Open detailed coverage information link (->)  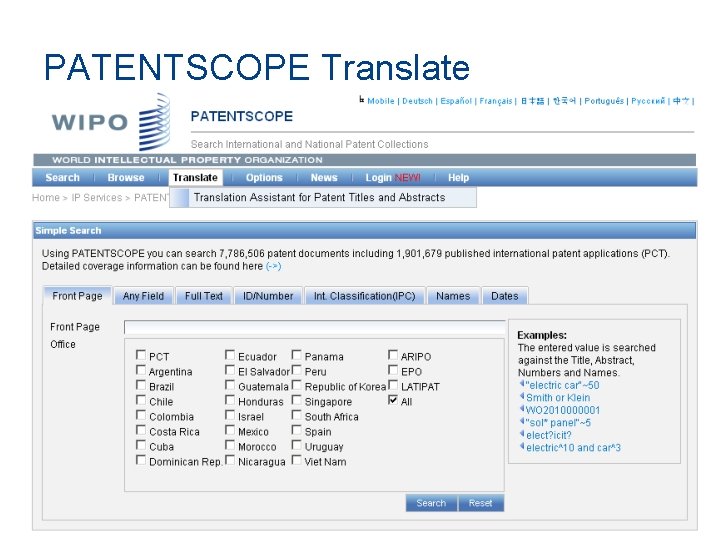(273, 266)
